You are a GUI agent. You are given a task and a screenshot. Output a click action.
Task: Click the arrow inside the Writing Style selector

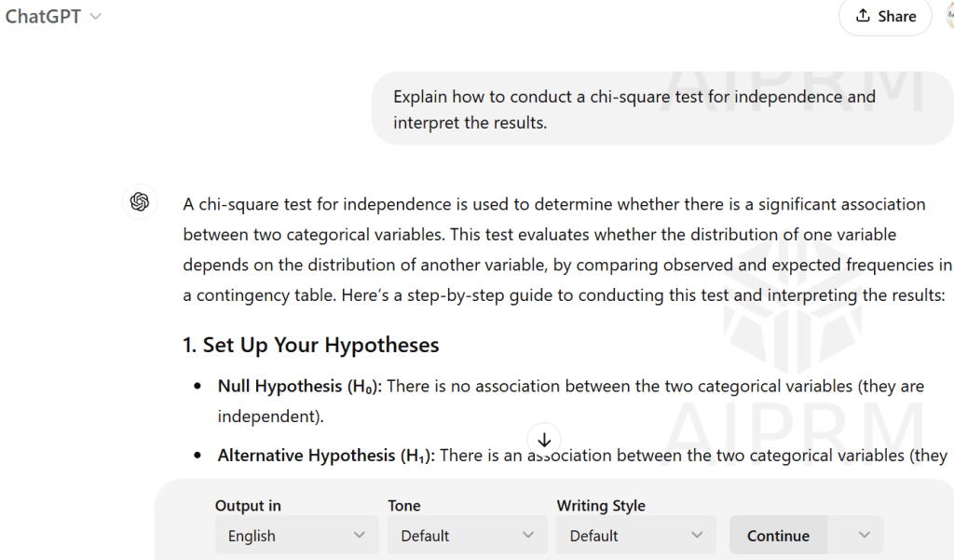tap(697, 536)
